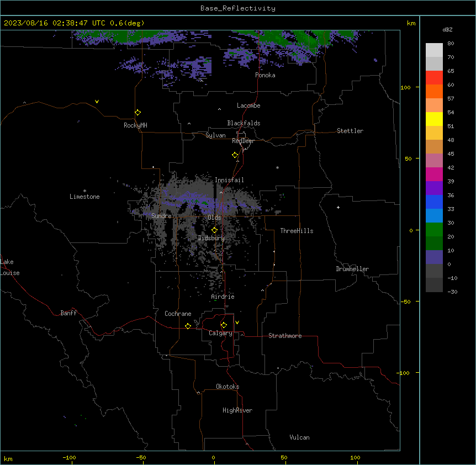476x465 pixels.
Task: Click the yellow V marker east of Calgary
Action: click(x=237, y=323)
